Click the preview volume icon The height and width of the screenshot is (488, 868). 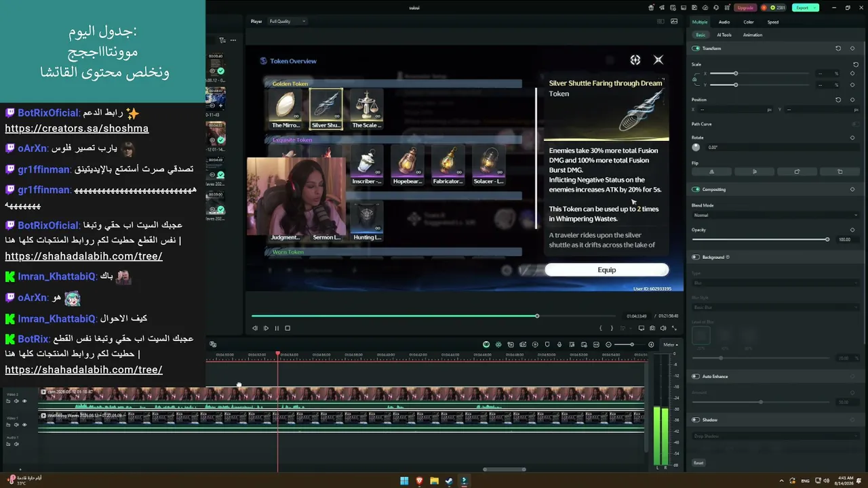tap(663, 328)
